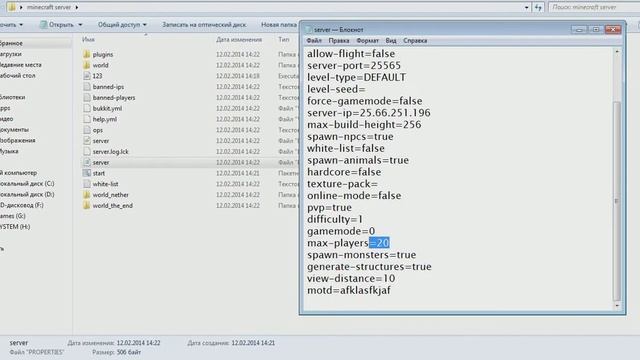640x360 pixels.
Task: Click the world_nether folder icon
Action: coord(87,195)
